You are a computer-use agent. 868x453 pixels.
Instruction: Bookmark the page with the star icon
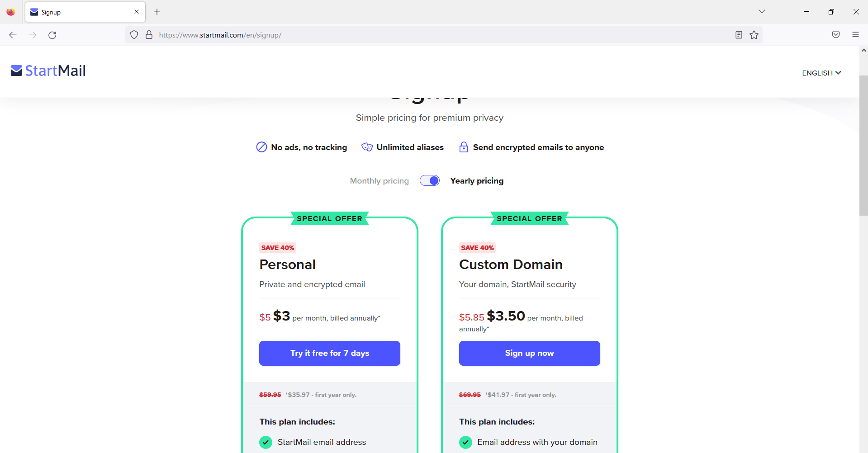click(x=754, y=35)
